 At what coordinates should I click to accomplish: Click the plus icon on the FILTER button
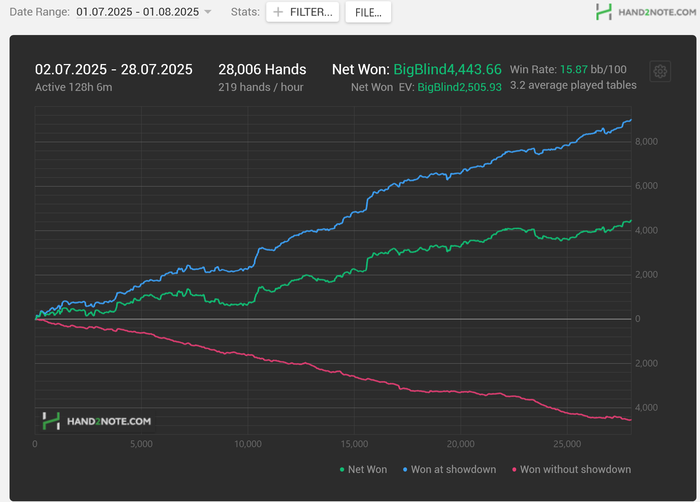278,12
